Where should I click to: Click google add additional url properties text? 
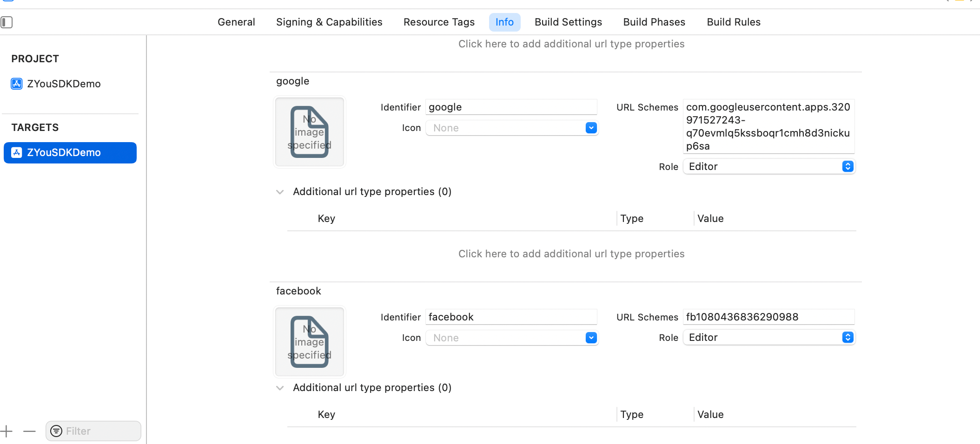pos(571,254)
